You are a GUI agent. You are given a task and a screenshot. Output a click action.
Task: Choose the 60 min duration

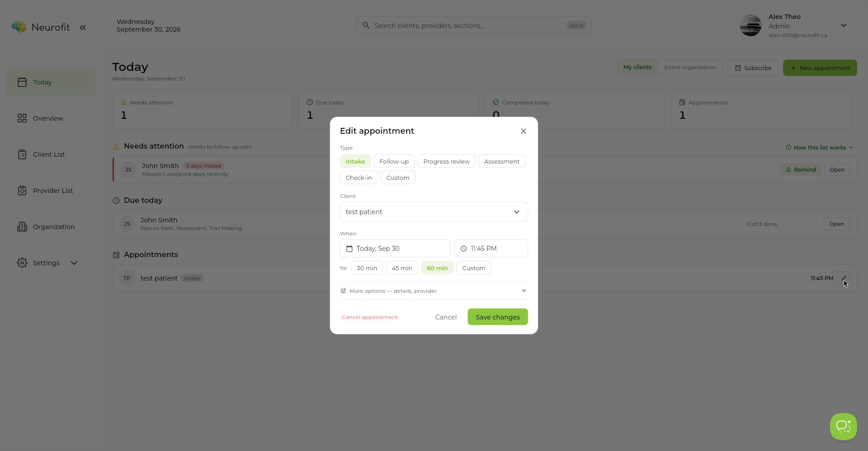(437, 268)
